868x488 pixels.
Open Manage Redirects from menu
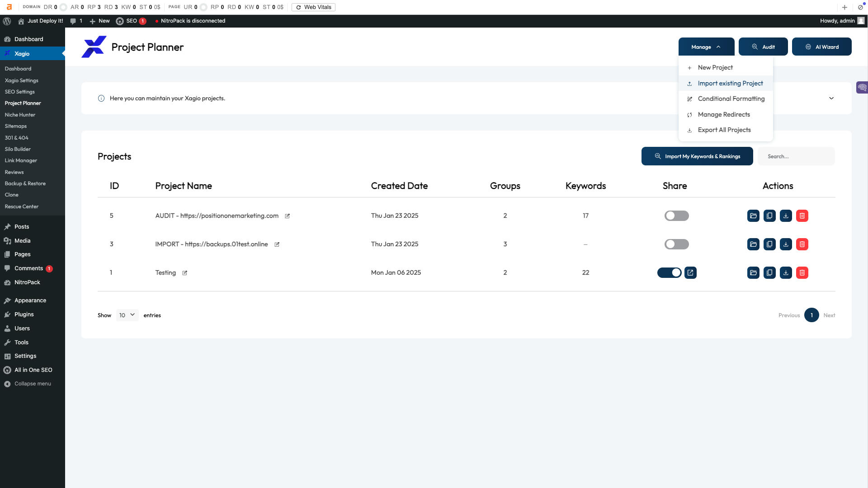[726, 115]
